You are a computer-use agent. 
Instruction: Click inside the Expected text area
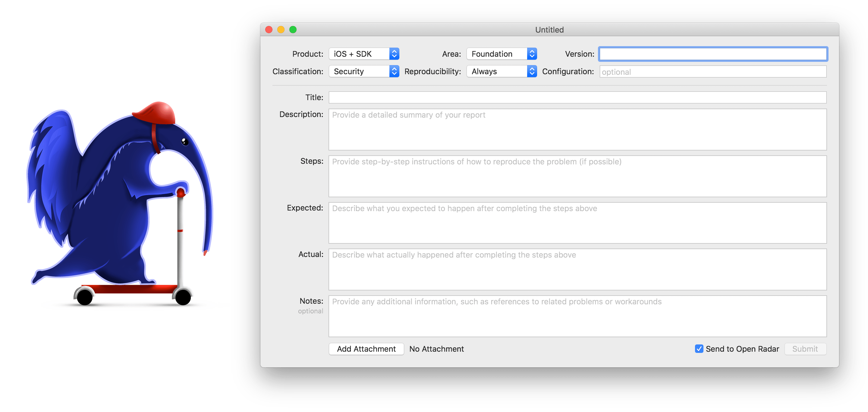577,223
